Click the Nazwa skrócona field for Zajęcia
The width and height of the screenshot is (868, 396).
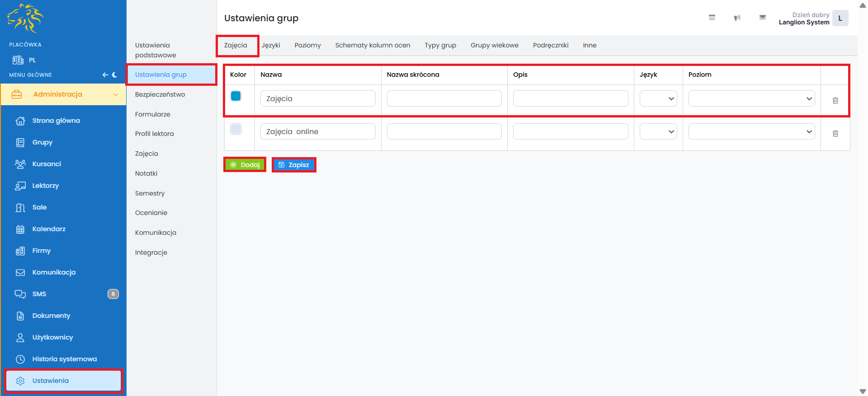(x=444, y=98)
